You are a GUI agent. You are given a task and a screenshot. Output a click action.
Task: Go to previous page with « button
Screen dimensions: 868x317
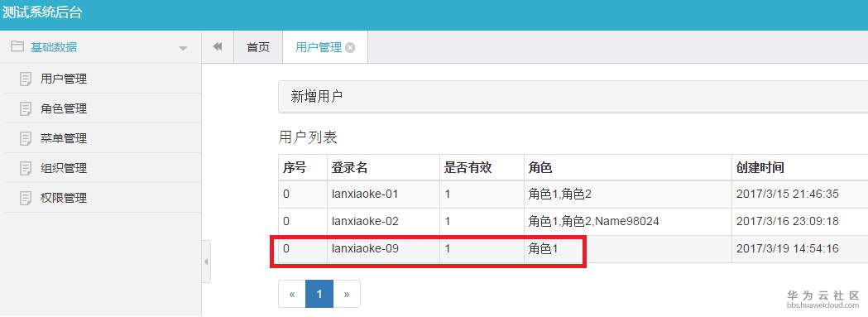[x=292, y=295]
